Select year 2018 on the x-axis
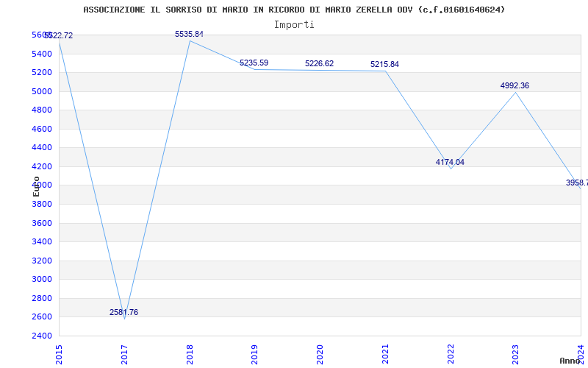 coord(190,353)
